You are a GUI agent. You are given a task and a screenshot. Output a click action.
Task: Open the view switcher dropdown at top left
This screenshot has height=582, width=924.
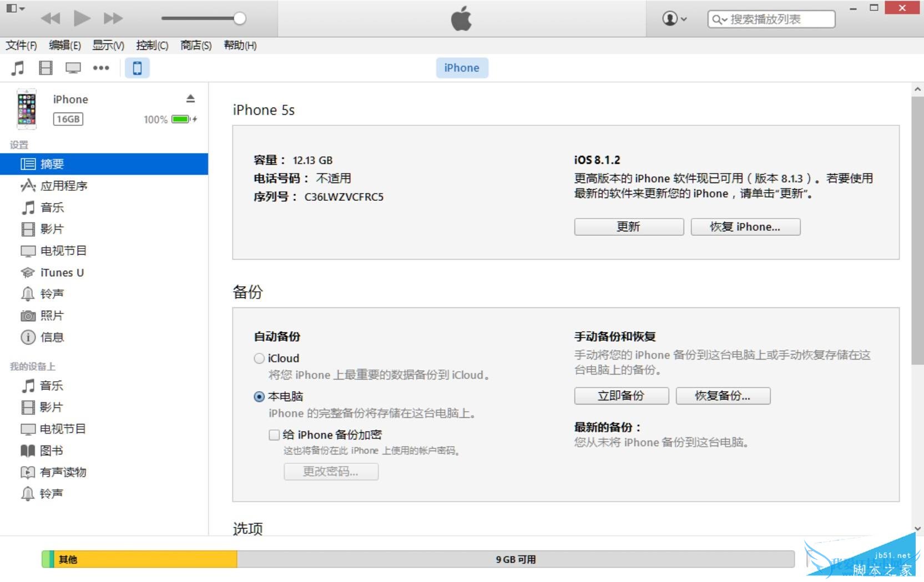click(x=15, y=8)
